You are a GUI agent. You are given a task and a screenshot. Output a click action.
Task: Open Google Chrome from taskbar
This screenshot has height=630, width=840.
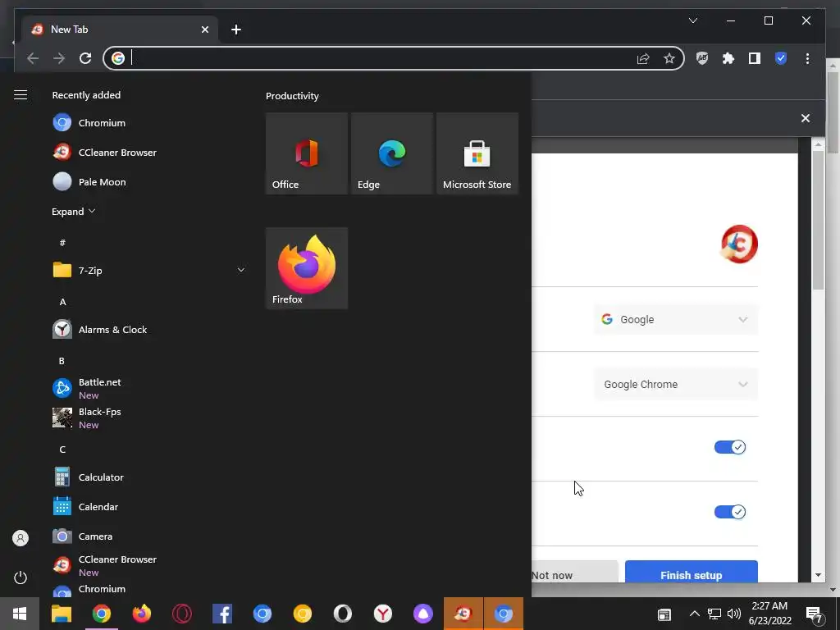tap(101, 614)
